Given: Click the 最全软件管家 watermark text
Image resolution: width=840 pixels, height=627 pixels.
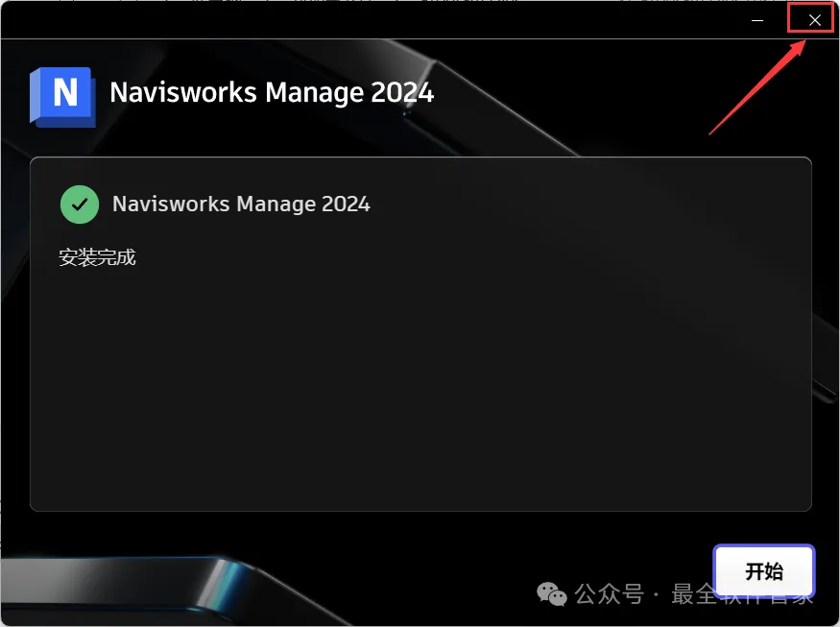Looking at the screenshot, I should pos(742,593).
